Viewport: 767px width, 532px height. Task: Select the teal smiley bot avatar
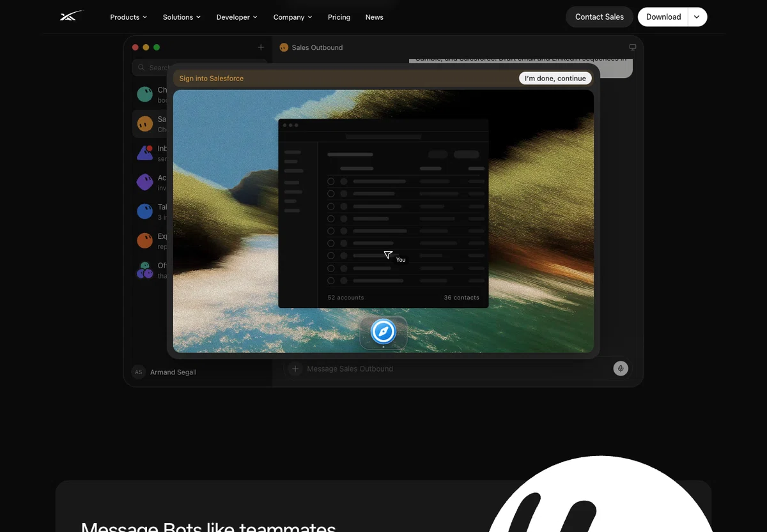click(x=145, y=95)
